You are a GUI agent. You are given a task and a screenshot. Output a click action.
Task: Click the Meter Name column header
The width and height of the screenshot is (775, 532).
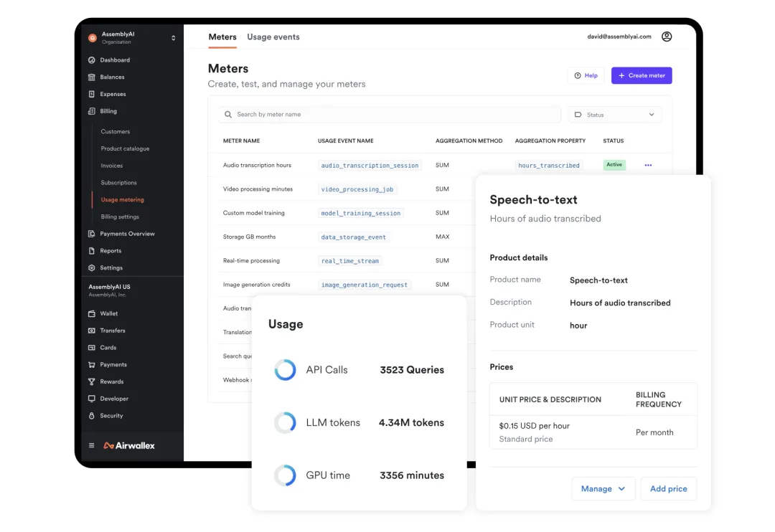241,141
